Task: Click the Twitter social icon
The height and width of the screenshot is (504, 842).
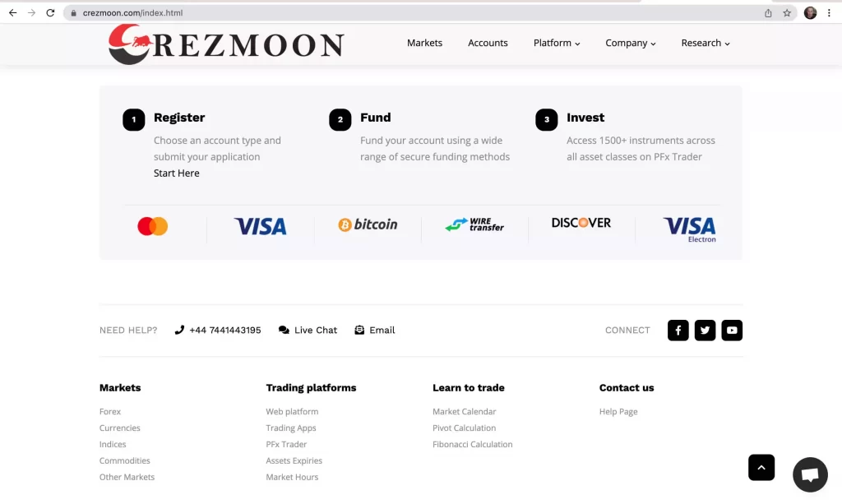Action: click(x=705, y=330)
